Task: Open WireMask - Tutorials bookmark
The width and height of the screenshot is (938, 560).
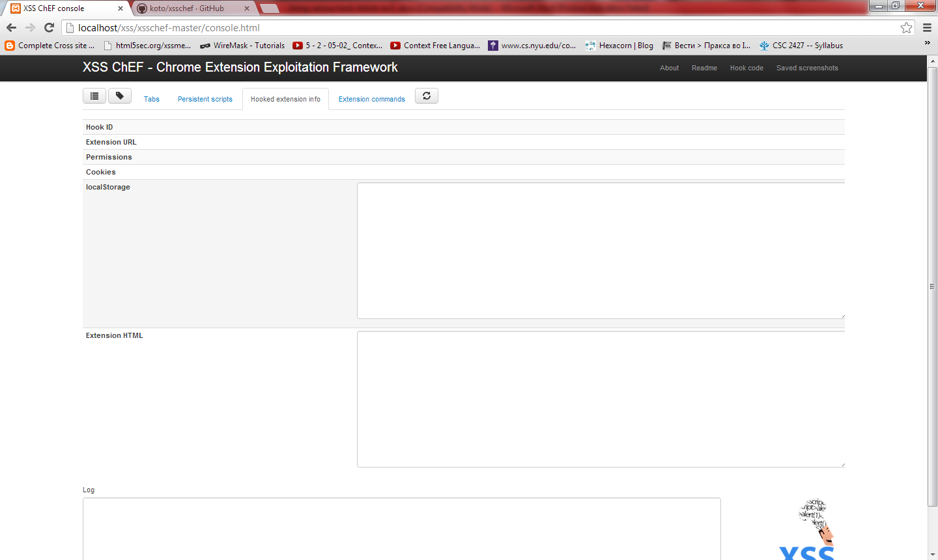Action: pos(242,46)
